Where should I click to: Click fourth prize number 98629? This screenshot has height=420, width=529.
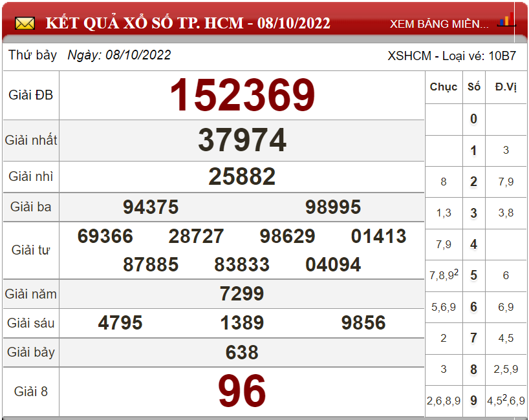287,236
